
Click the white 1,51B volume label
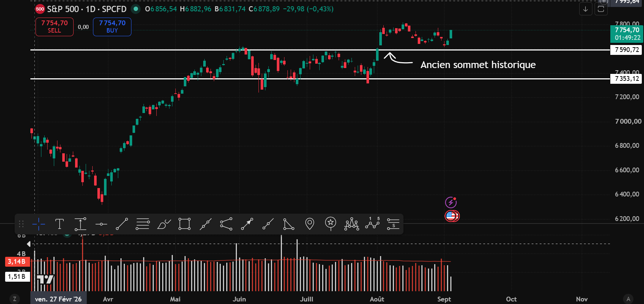[x=17, y=277]
